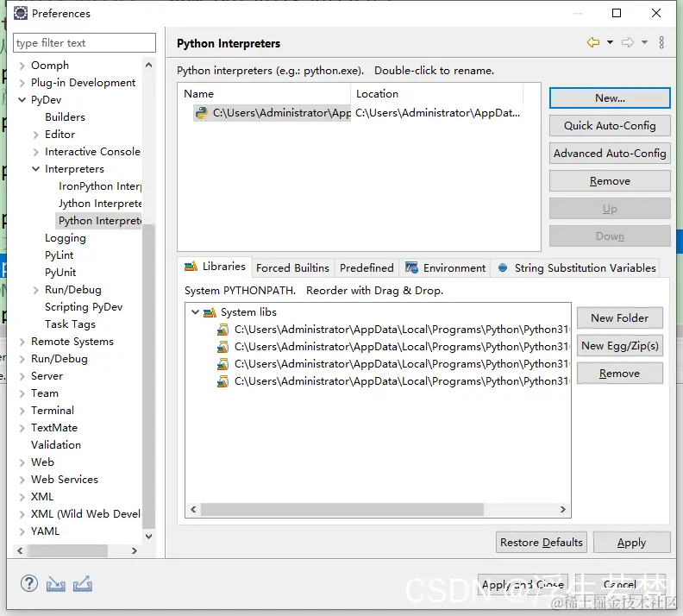Click the preferences tree vertical scrollbar

tap(148, 375)
